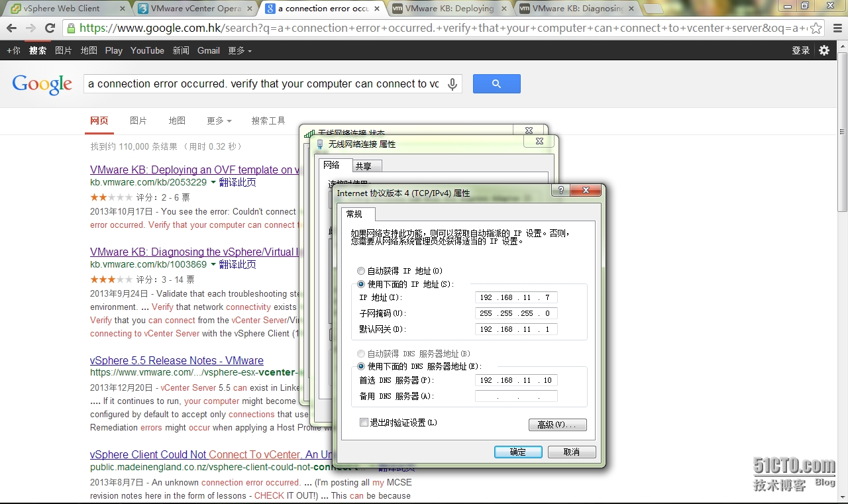The width and height of the screenshot is (848, 504).
Task: Open VMware KB: Deploying an OVF template result
Action: click(x=194, y=170)
